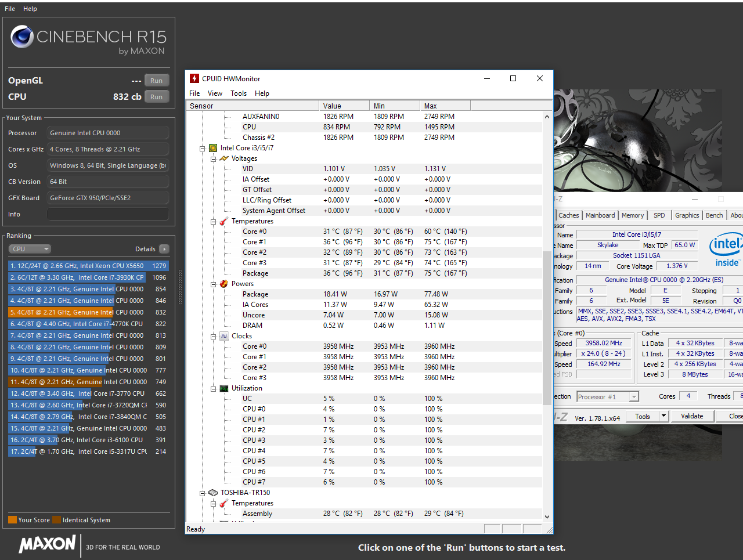Open the HWMonitor Help menu
Image resolution: width=743 pixels, height=560 pixels.
point(262,93)
